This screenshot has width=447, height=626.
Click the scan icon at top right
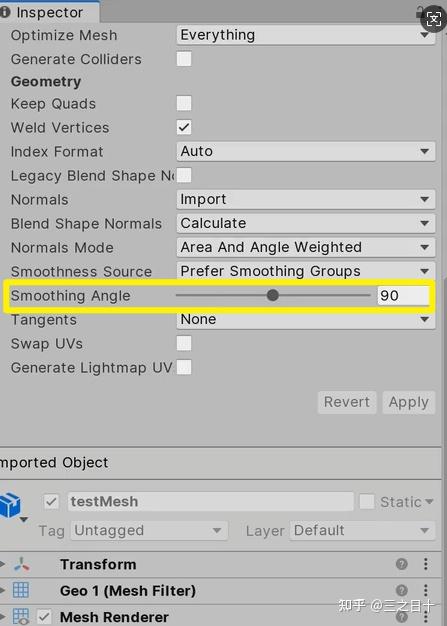click(433, 19)
